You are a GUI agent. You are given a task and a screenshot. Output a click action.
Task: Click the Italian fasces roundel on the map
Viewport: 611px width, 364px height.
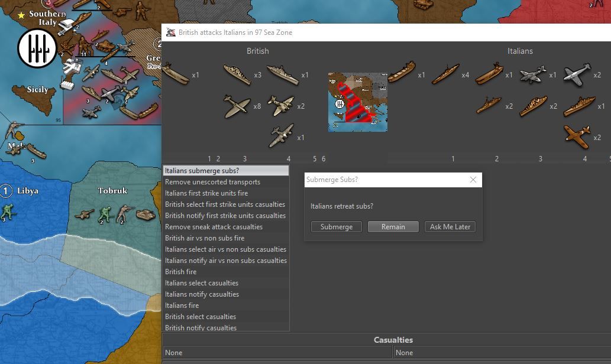37,48
